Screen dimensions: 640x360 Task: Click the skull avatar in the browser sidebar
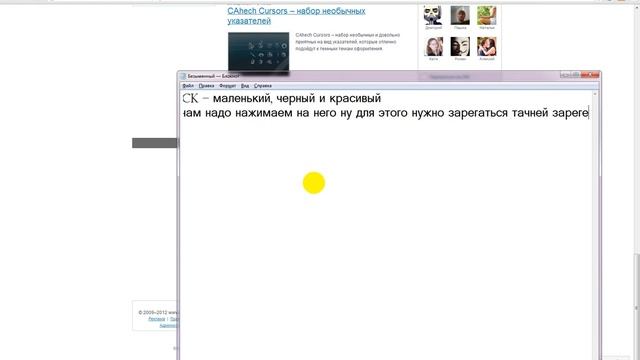tap(433, 15)
